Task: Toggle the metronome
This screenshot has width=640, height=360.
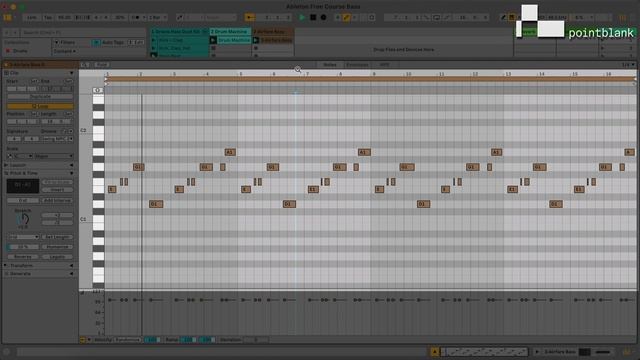Action: click(137, 18)
